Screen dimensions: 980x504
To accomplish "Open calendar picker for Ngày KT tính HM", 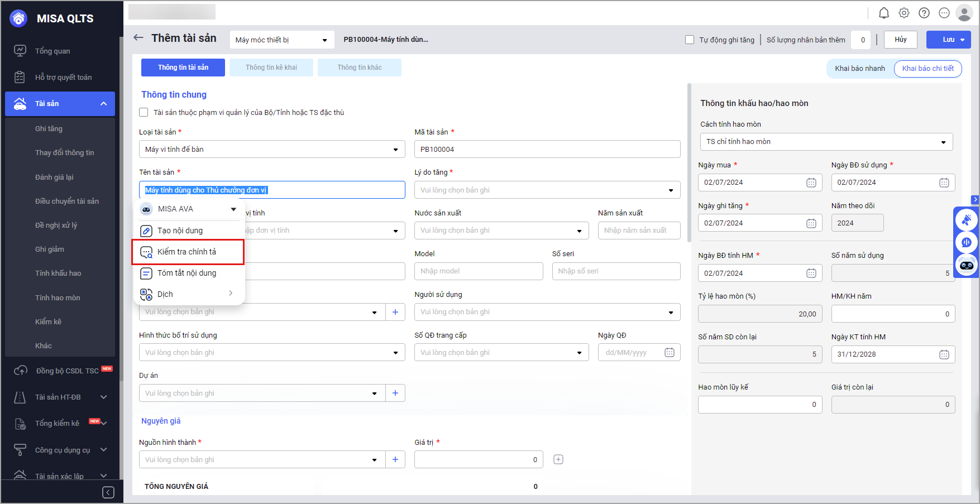I will coord(944,354).
